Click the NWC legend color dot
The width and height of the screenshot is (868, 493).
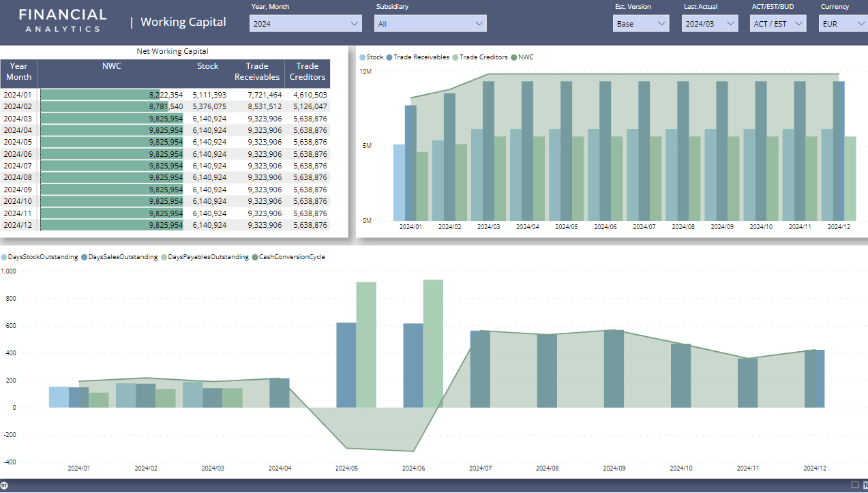514,57
